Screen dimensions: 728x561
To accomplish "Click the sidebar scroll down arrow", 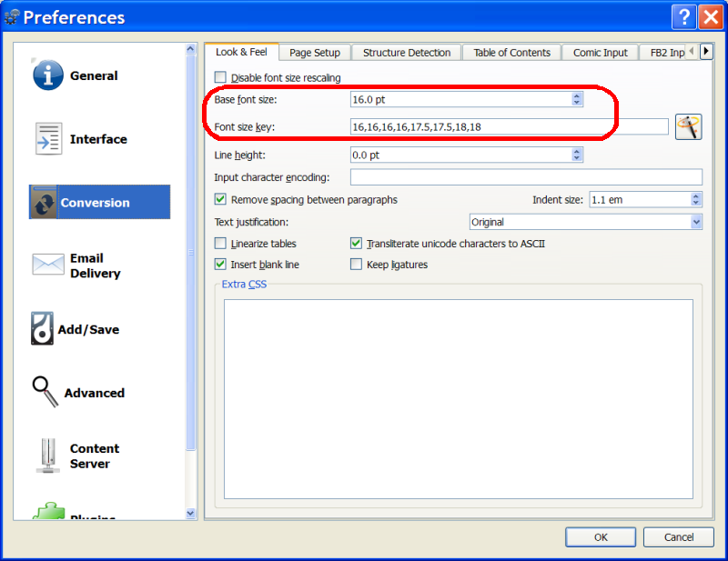I will pyautogui.click(x=191, y=513).
